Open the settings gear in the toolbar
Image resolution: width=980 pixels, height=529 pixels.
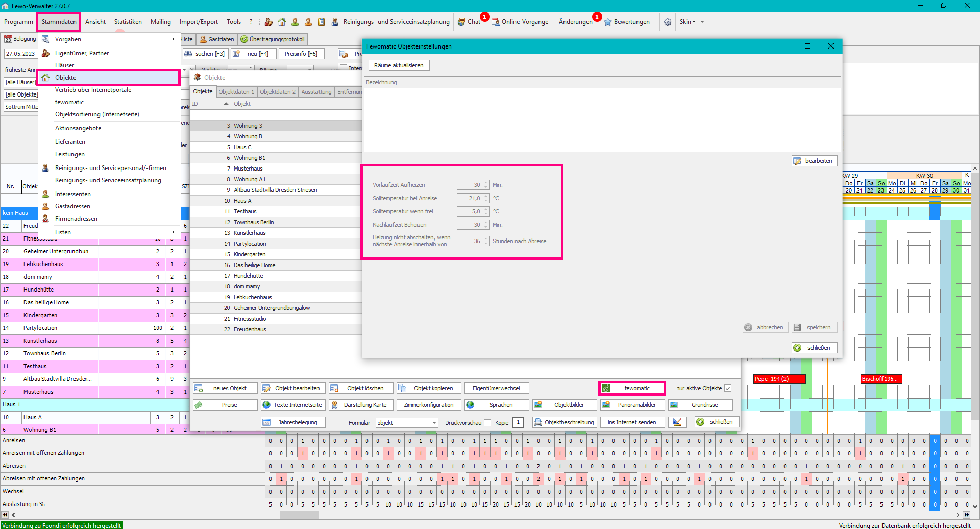coord(668,22)
